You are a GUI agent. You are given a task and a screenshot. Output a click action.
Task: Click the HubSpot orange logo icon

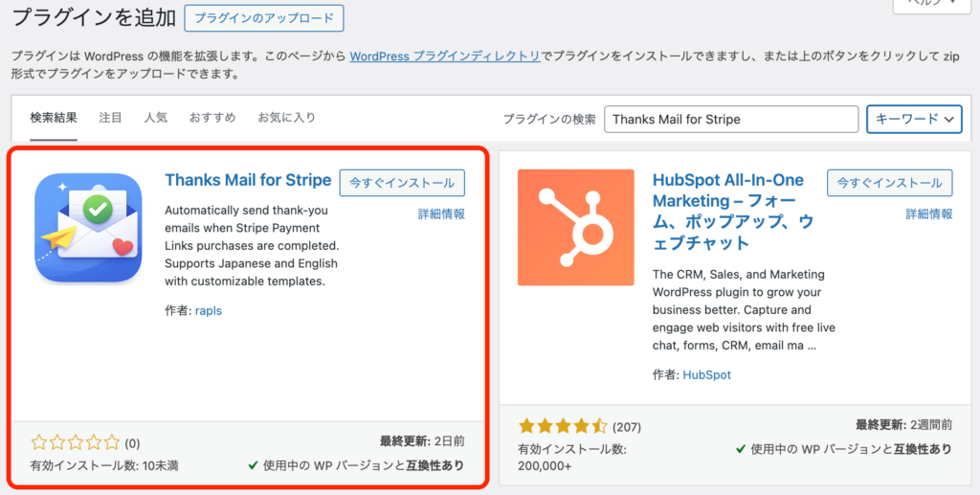coord(575,228)
